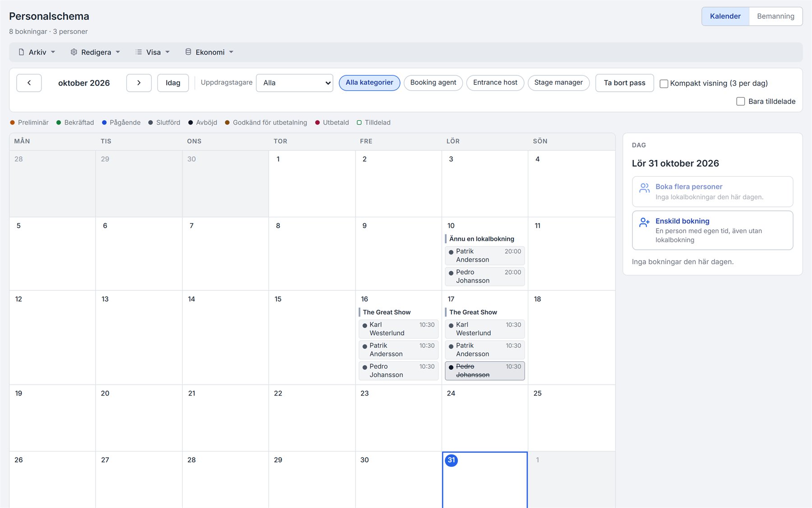
Task: Click the Tilldelad legend square
Action: click(x=359, y=123)
